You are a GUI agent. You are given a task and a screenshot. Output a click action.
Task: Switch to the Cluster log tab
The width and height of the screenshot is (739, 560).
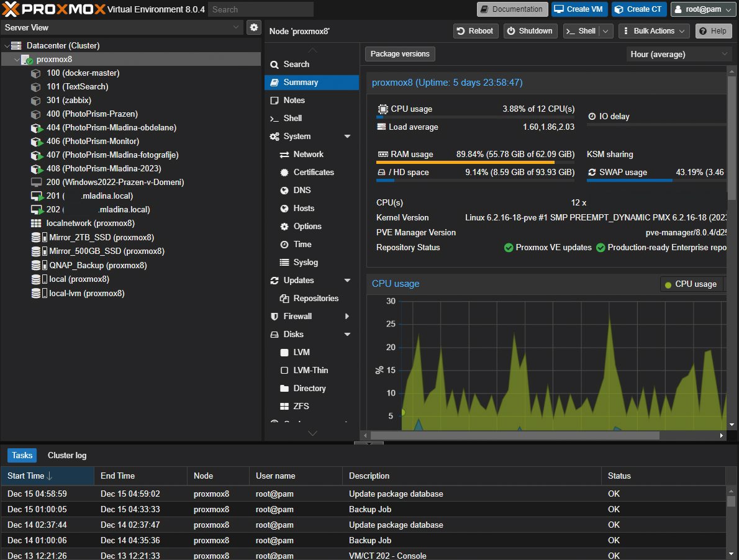pyautogui.click(x=67, y=456)
